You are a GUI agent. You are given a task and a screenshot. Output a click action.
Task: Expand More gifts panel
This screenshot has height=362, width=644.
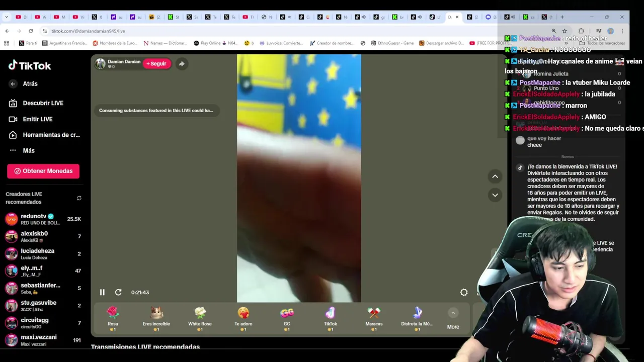tap(453, 319)
